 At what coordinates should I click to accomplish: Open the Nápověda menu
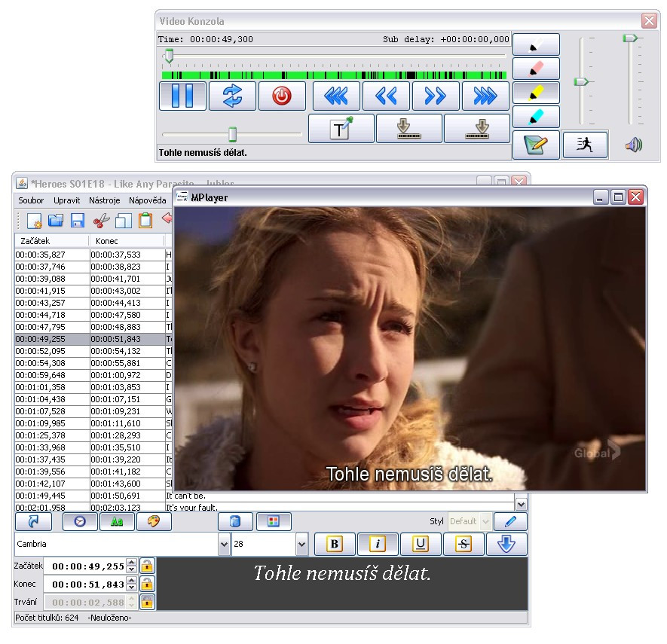(148, 200)
